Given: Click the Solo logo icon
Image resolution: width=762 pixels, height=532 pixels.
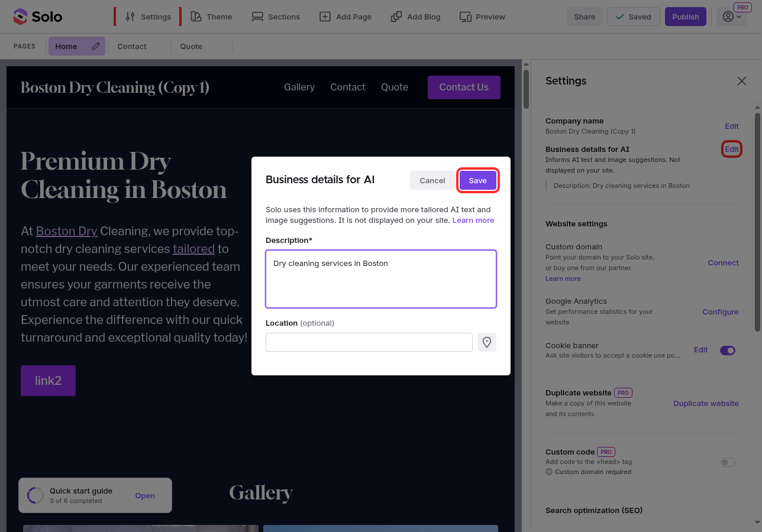Looking at the screenshot, I should click(20, 17).
